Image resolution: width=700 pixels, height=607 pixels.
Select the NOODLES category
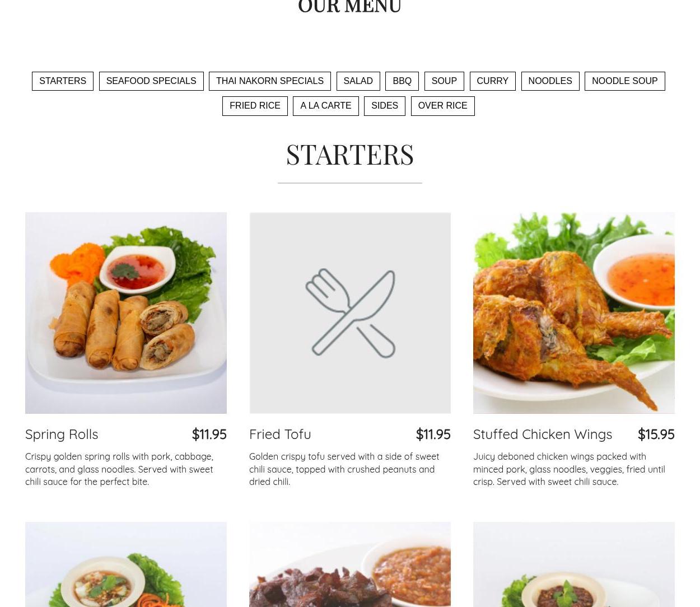[x=550, y=81]
